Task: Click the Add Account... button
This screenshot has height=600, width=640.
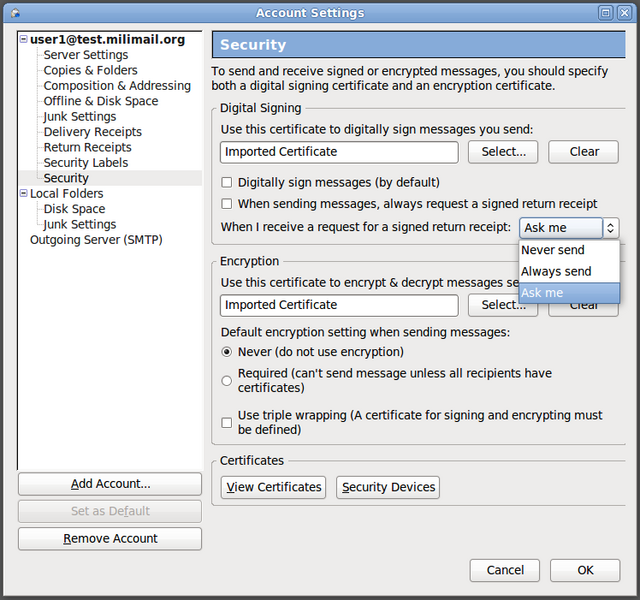Action: coord(110,484)
